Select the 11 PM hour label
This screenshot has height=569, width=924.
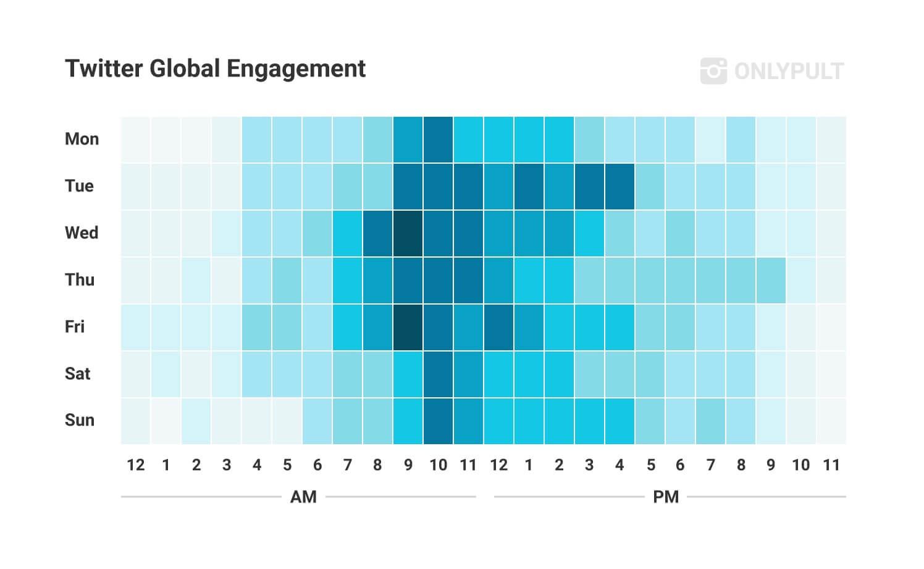pos(831,465)
